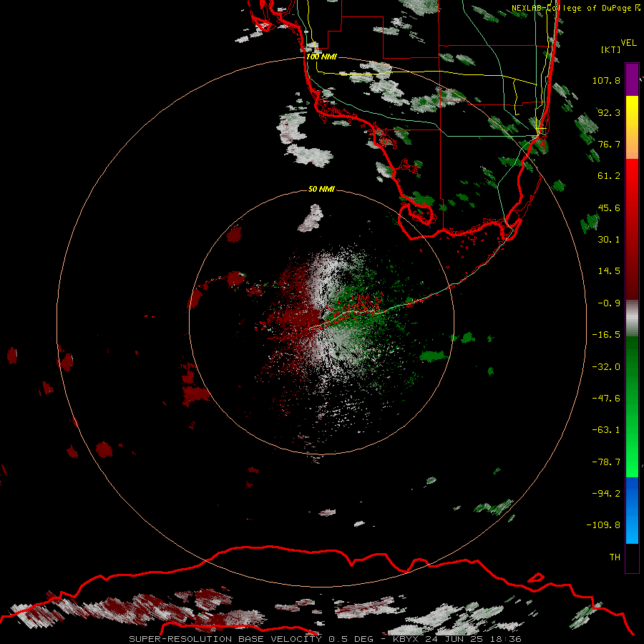Screen dimensions: 644x644
Task: Pick the black TH segment of color bar
Action: (632, 558)
